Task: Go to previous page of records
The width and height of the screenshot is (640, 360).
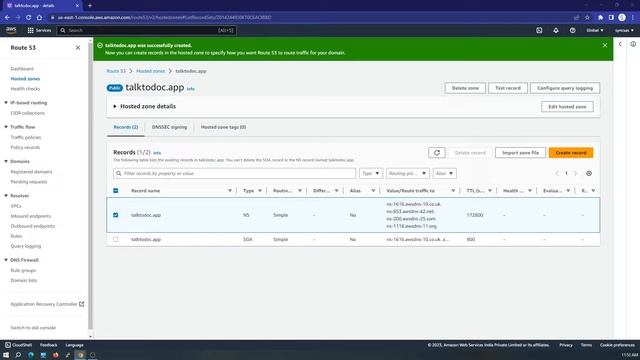Action: tap(557, 173)
